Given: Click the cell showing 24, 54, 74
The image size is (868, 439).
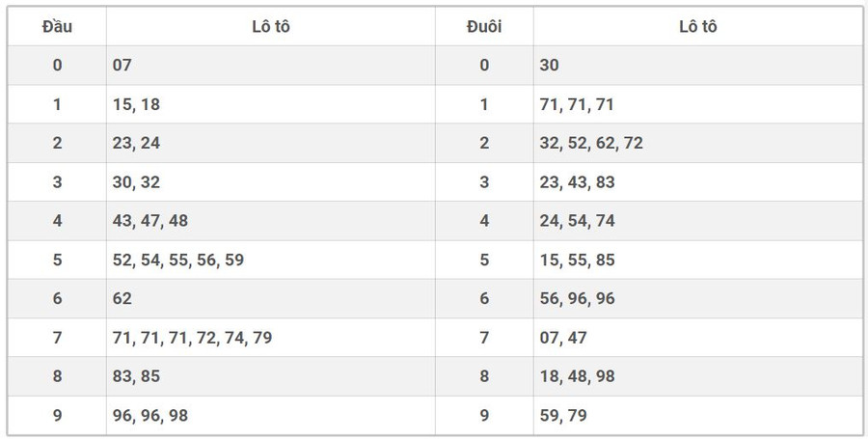Looking at the screenshot, I should pyautogui.click(x=577, y=221).
